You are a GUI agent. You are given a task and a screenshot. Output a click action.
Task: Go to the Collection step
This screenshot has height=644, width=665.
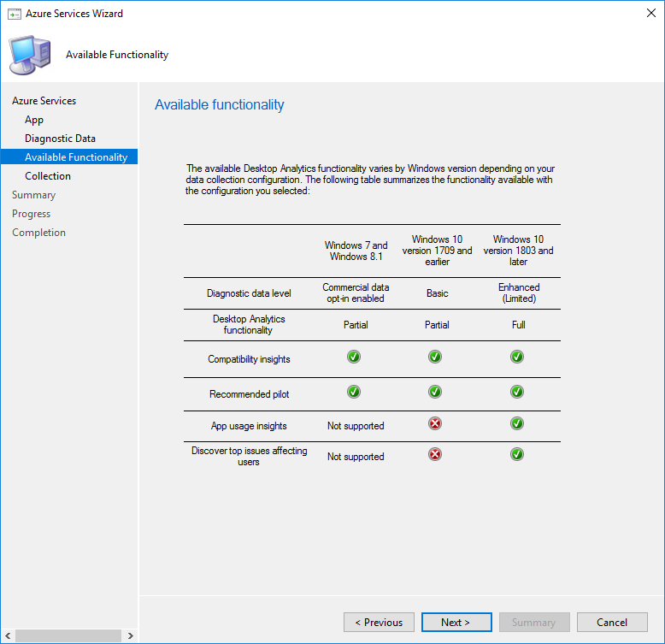[48, 175]
